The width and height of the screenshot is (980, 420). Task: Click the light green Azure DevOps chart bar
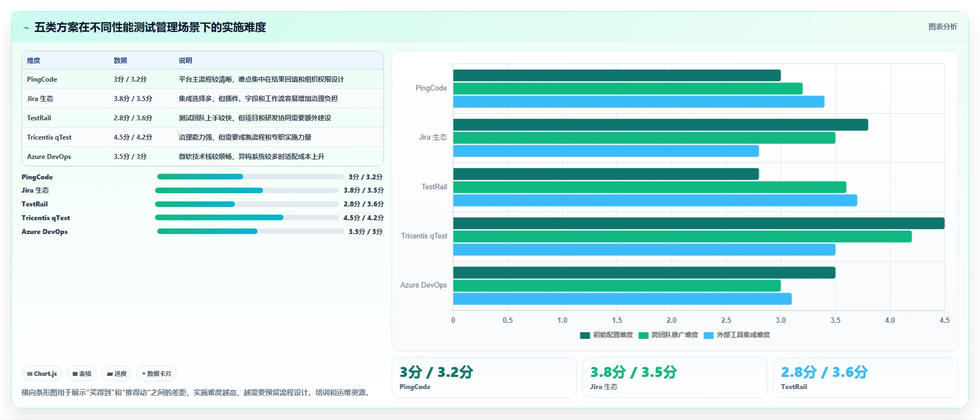[x=617, y=286]
